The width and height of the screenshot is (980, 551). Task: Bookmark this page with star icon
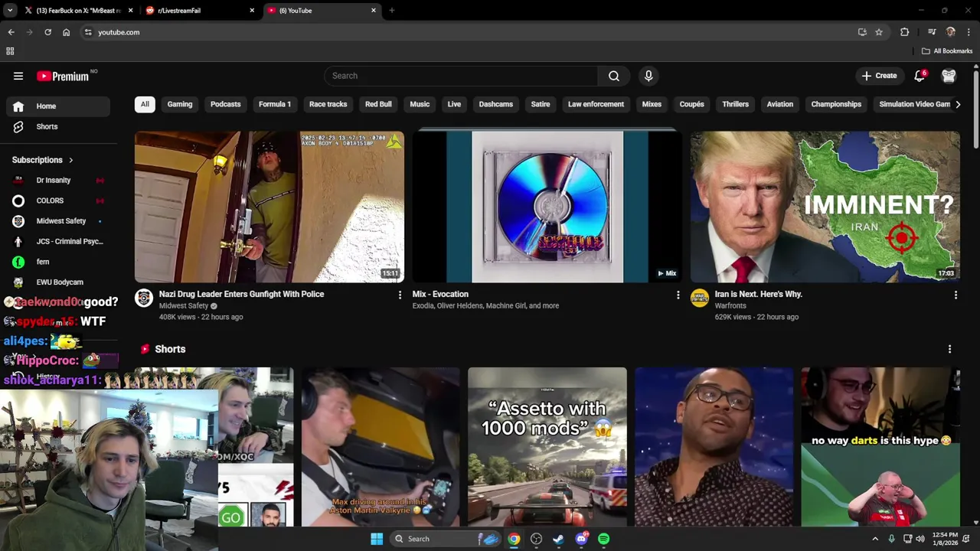879,32
